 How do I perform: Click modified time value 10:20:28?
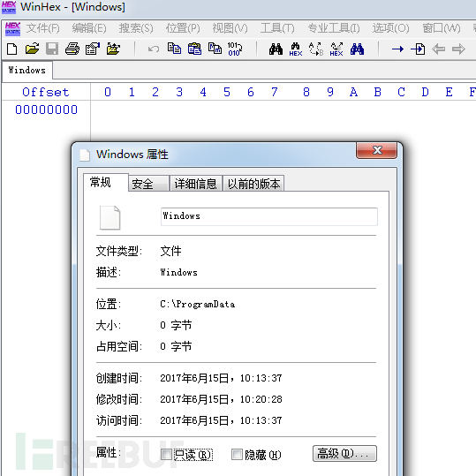[261, 399]
